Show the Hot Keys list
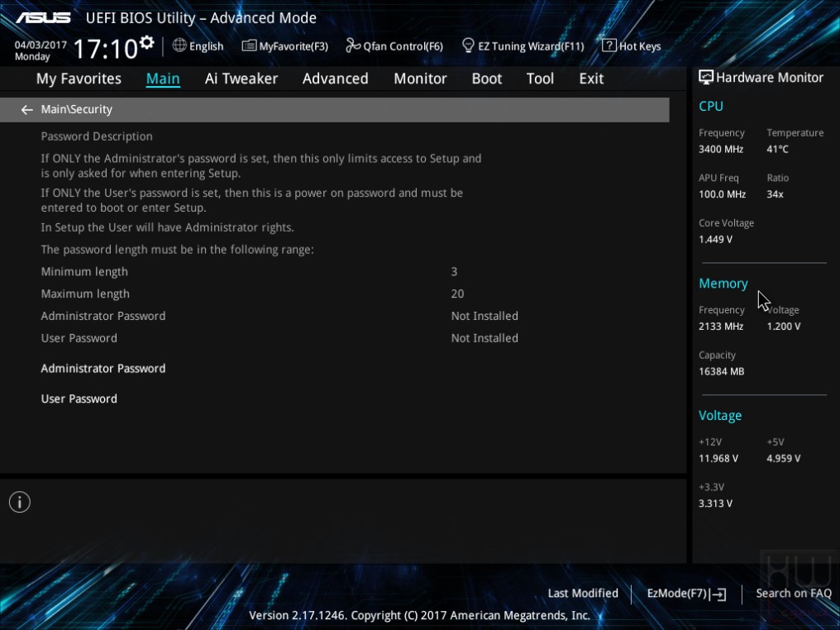 640,46
